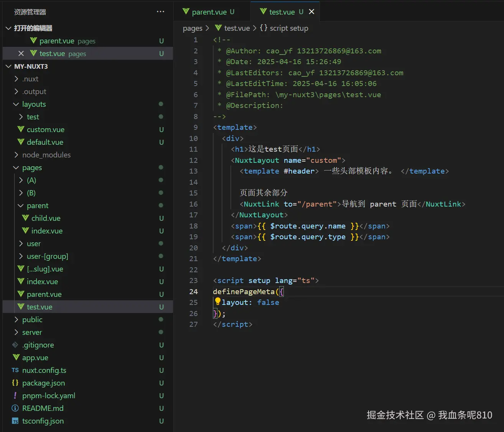
Task: Click 'layout: false' code text
Action: [250, 302]
